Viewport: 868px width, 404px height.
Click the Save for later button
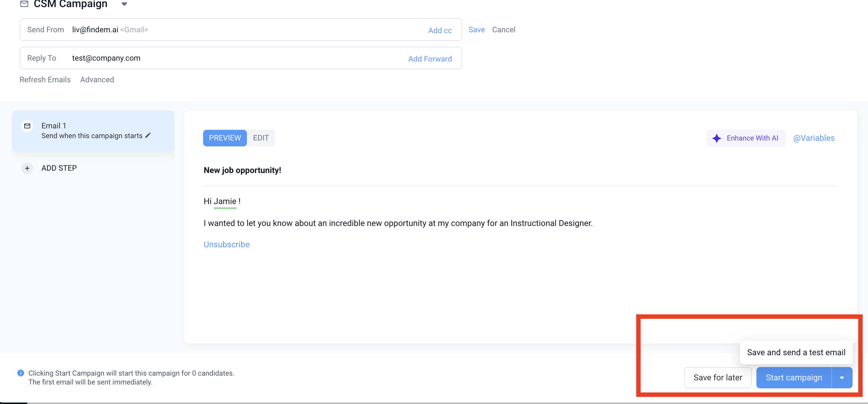click(718, 378)
